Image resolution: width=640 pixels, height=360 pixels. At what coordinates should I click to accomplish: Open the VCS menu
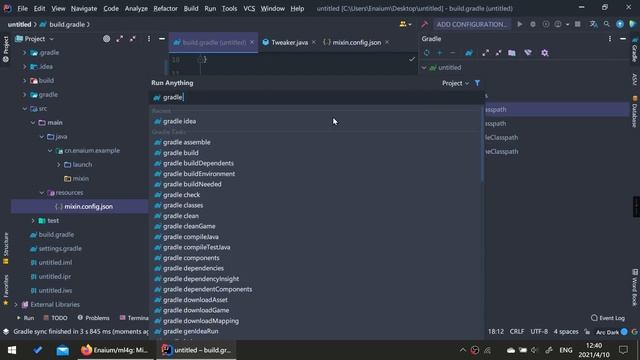tap(249, 8)
